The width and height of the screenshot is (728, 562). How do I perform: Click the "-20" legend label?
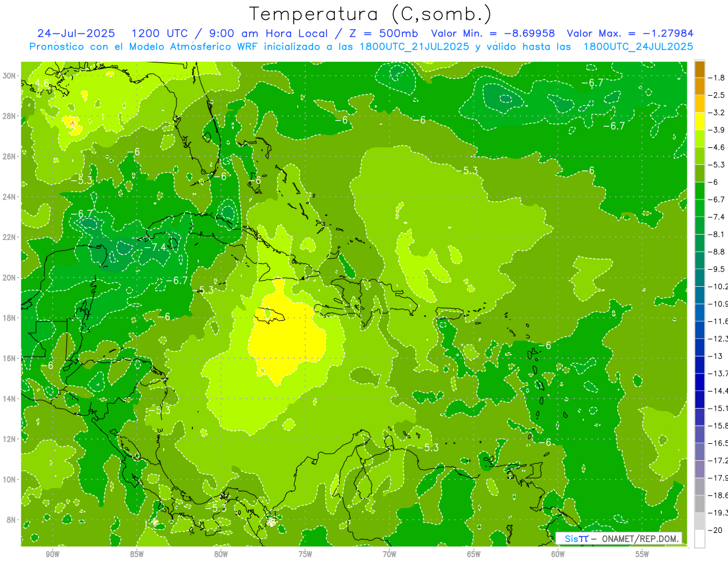point(715,530)
